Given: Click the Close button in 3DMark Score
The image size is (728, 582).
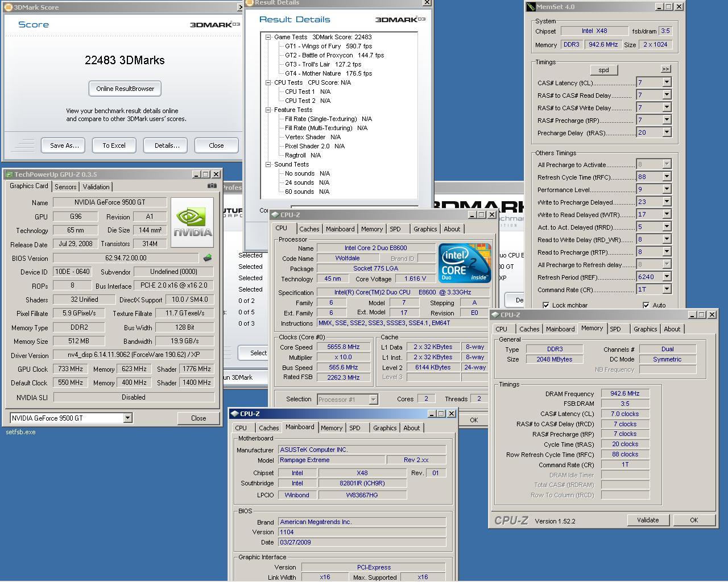Looking at the screenshot, I should pyautogui.click(x=216, y=145).
